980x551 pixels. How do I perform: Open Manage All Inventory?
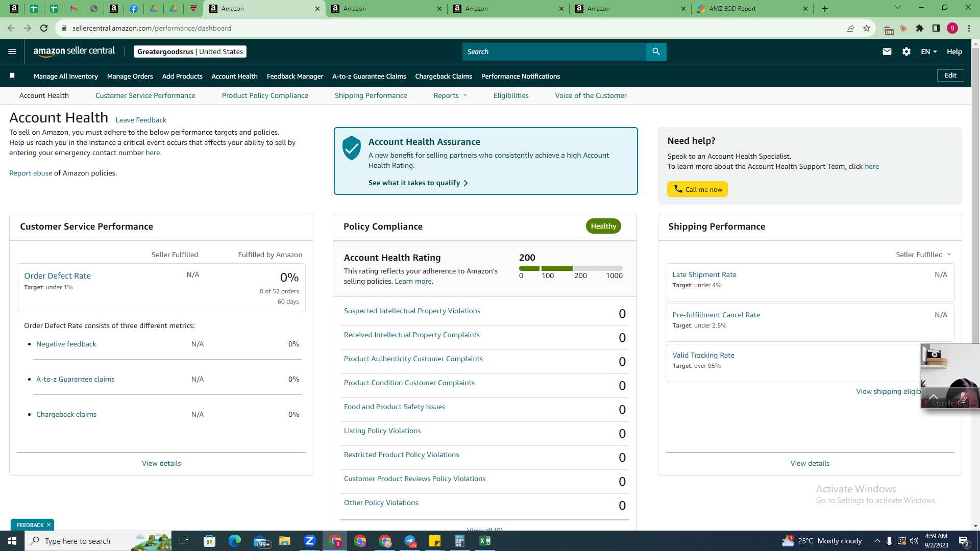pyautogui.click(x=66, y=76)
